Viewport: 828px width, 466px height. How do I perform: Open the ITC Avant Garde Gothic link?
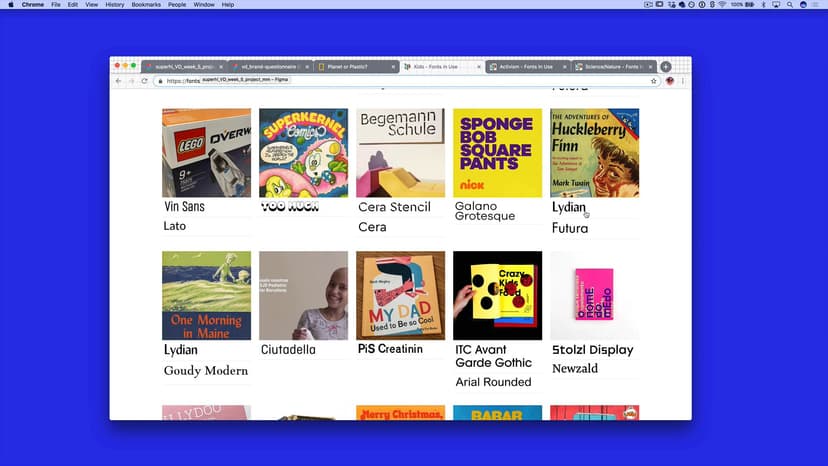[x=492, y=356]
